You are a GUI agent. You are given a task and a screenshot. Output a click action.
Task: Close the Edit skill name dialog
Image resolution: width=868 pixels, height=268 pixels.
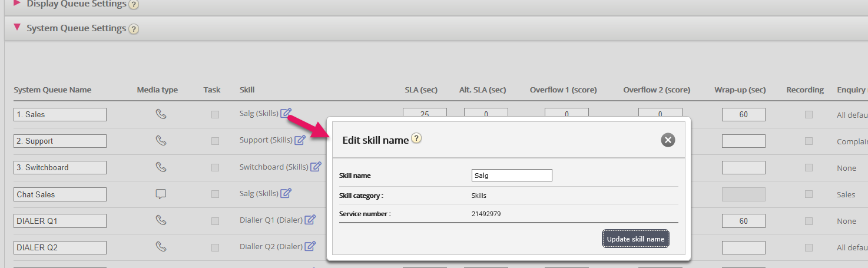[x=667, y=140]
